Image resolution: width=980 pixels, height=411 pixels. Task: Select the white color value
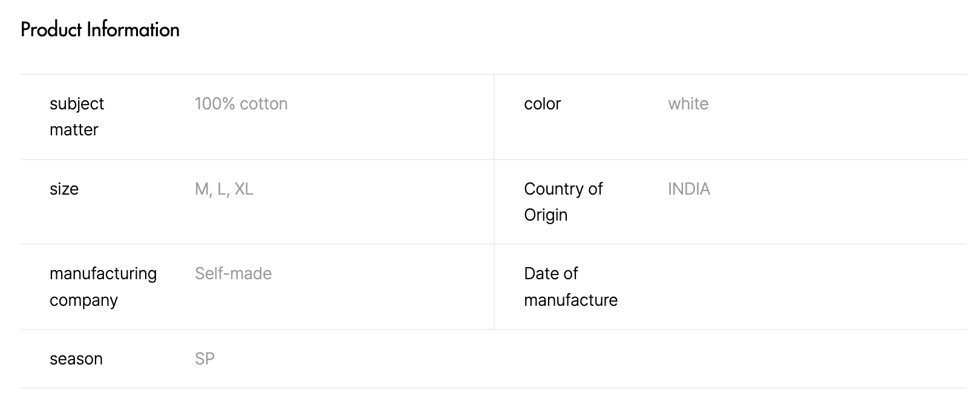688,104
